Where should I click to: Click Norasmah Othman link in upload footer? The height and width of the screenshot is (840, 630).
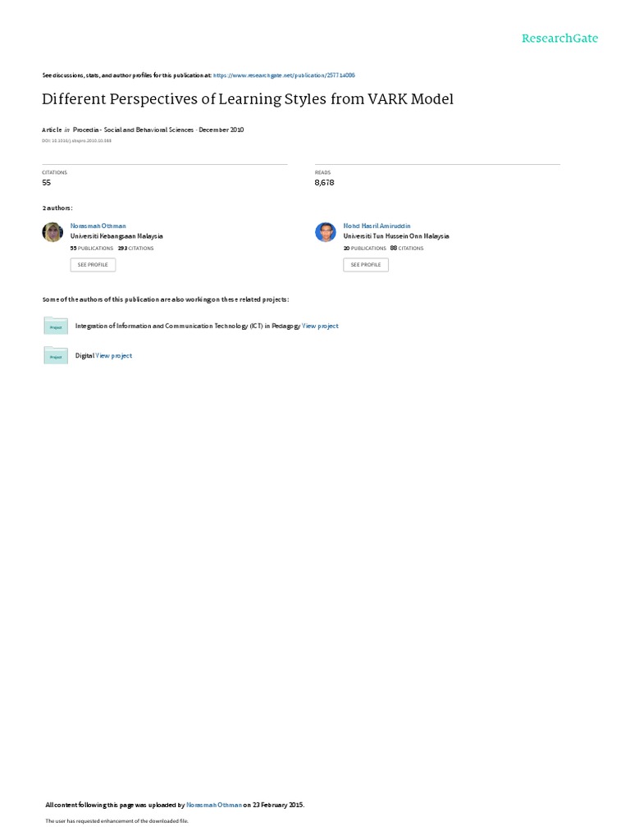pyautogui.click(x=214, y=805)
